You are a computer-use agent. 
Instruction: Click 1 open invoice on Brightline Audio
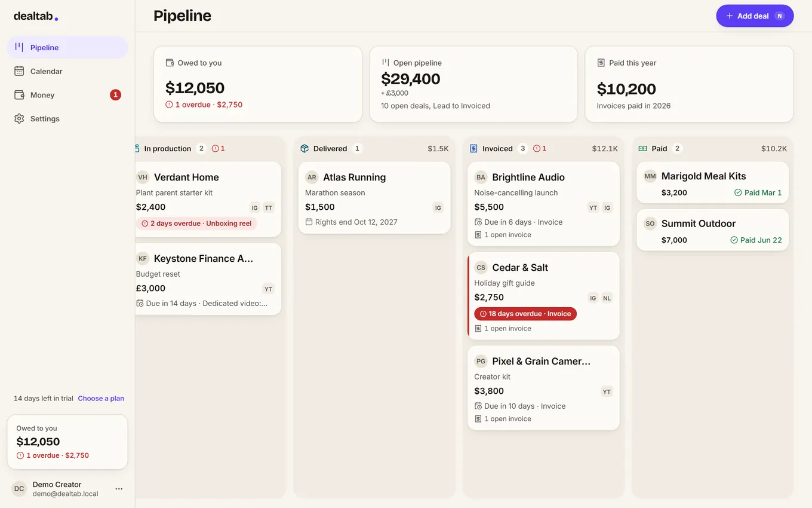tap(507, 235)
